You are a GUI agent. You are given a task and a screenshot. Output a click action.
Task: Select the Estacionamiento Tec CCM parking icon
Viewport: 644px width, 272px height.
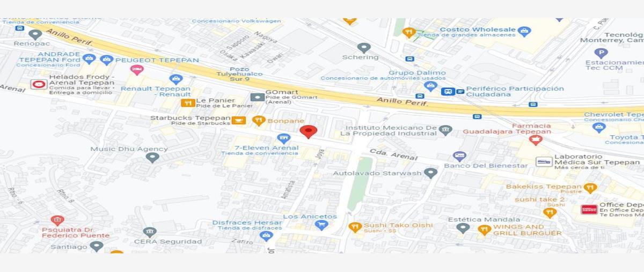[602, 53]
